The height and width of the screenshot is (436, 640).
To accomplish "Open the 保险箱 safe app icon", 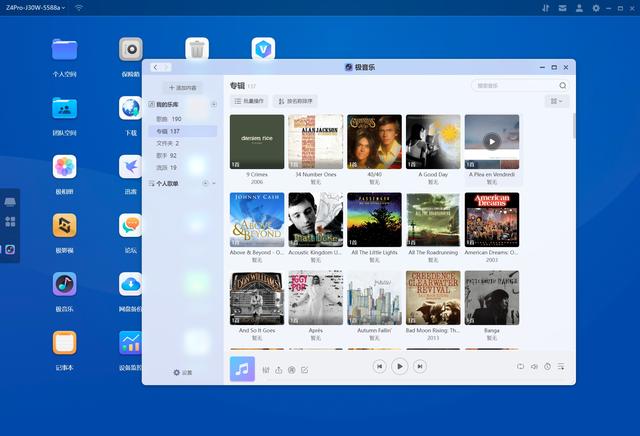I will pos(131,49).
